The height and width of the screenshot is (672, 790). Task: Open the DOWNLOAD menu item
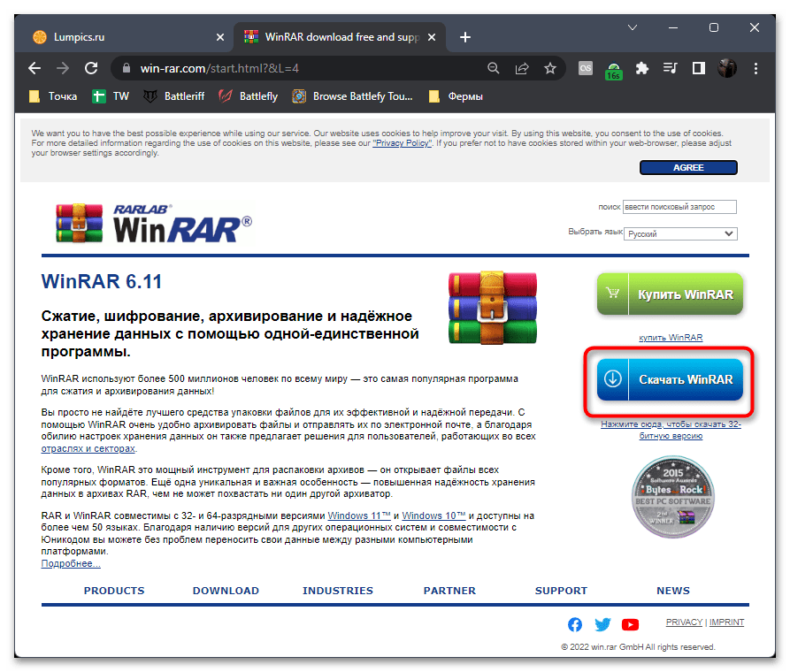[x=226, y=591]
